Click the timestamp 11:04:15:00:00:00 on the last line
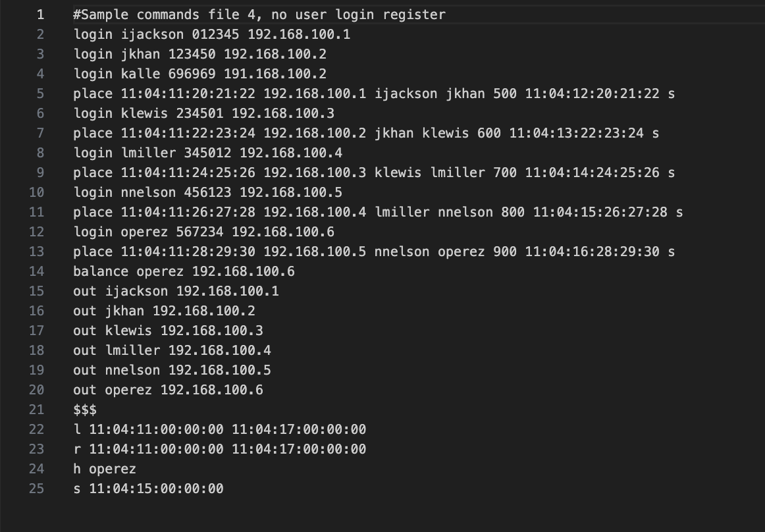Image resolution: width=765 pixels, height=532 pixels. click(x=156, y=489)
